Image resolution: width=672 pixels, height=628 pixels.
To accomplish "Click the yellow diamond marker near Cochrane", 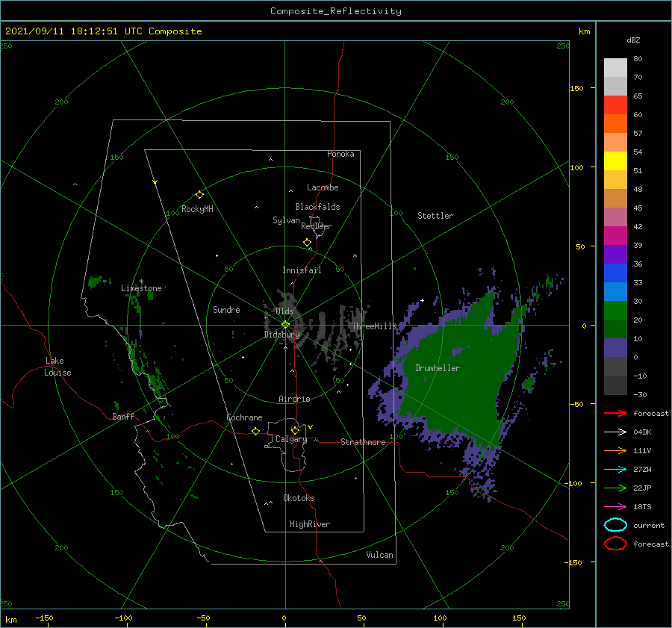I will [x=256, y=432].
